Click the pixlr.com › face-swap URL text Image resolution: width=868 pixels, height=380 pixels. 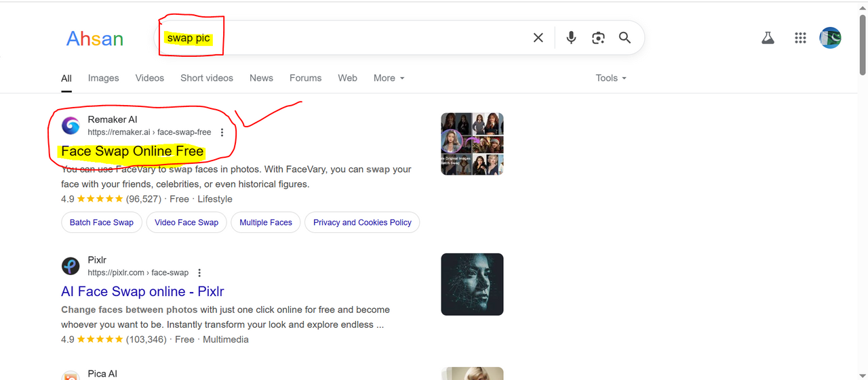138,272
